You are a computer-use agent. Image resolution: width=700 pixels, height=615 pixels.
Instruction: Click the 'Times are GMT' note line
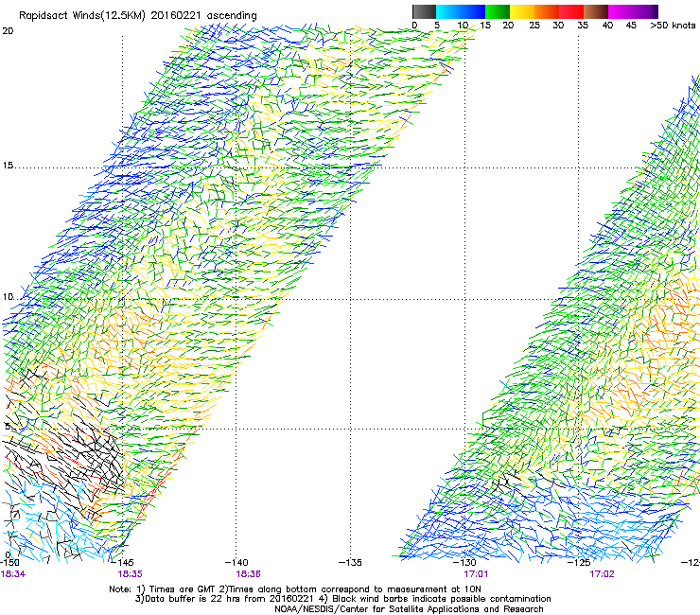point(295,589)
